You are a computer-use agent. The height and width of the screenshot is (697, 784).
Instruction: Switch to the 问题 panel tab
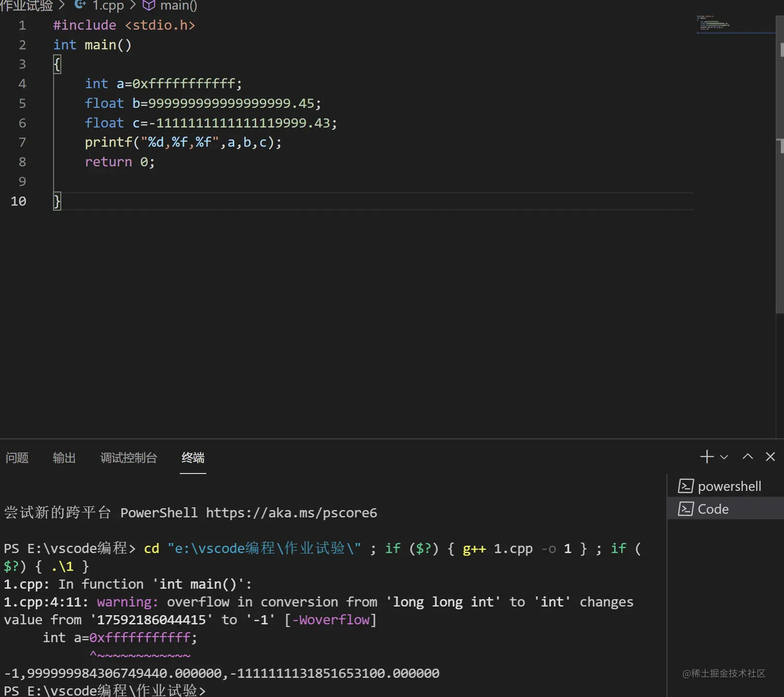click(x=17, y=458)
